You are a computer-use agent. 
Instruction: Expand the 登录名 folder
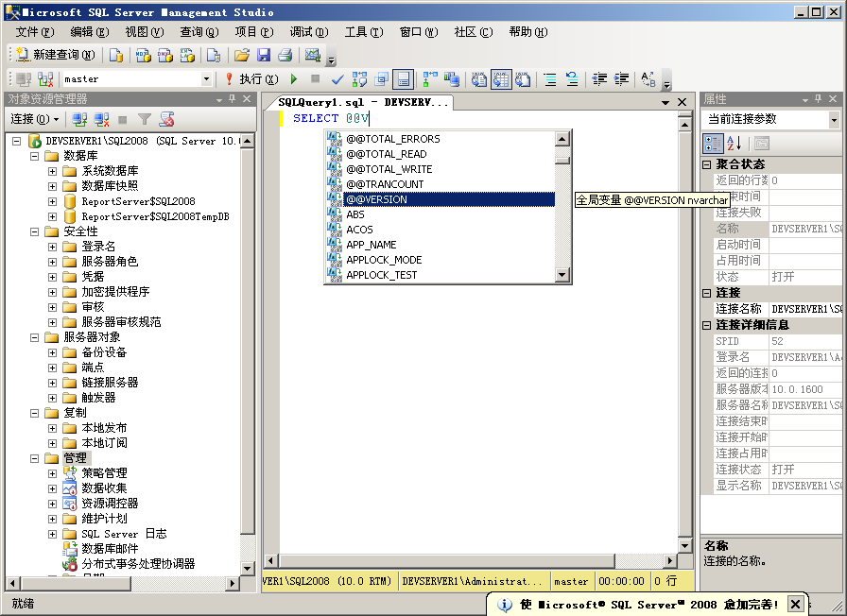click(x=52, y=247)
